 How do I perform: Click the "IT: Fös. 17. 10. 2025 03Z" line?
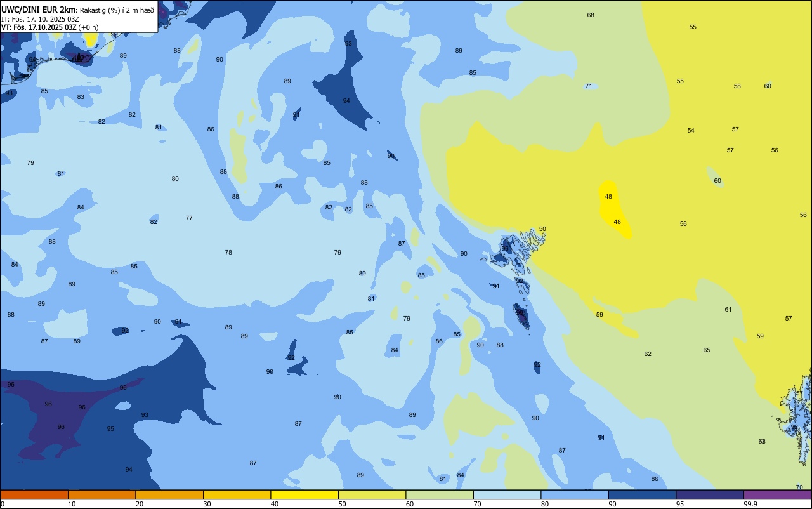(x=40, y=19)
